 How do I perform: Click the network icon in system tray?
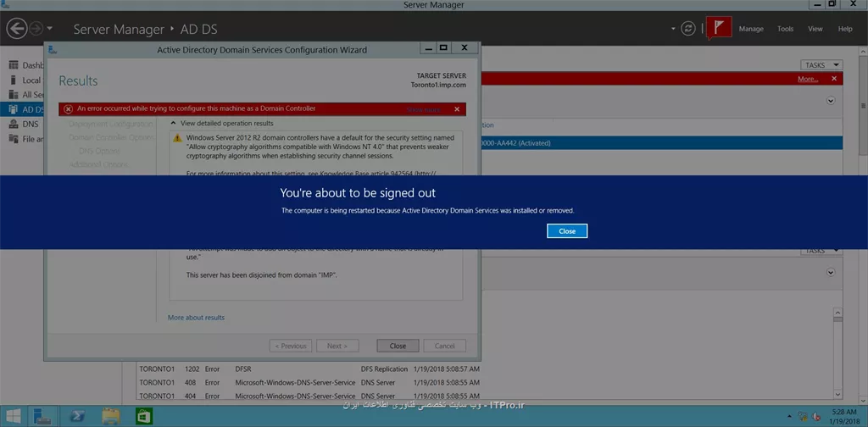[x=803, y=415]
